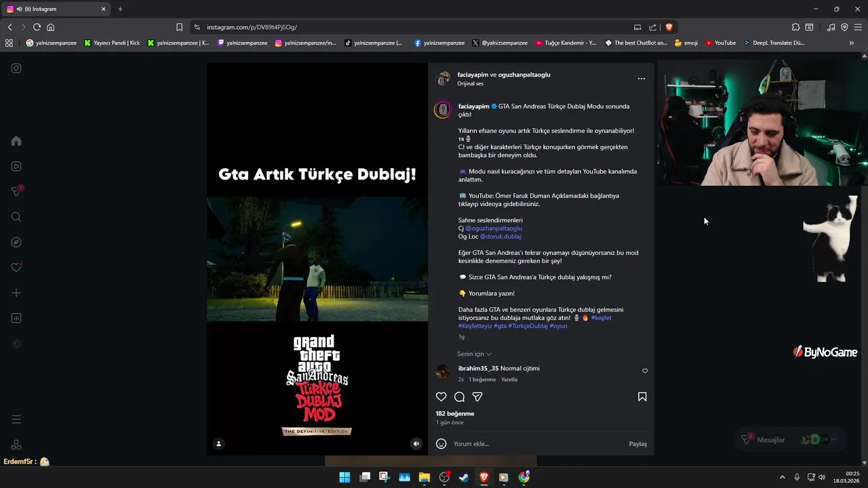The image size is (868, 488).
Task: Open the emoji bookmark
Action: pos(686,43)
